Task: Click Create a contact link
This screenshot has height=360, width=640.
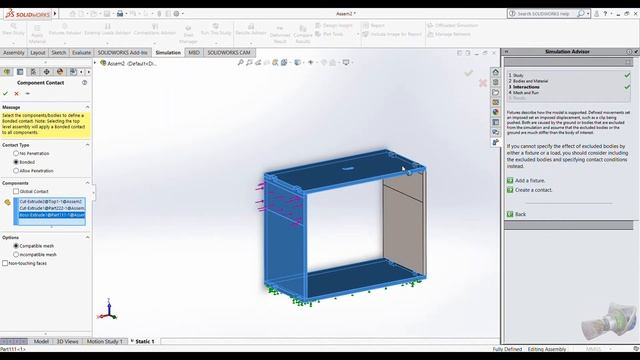Action: [x=533, y=190]
